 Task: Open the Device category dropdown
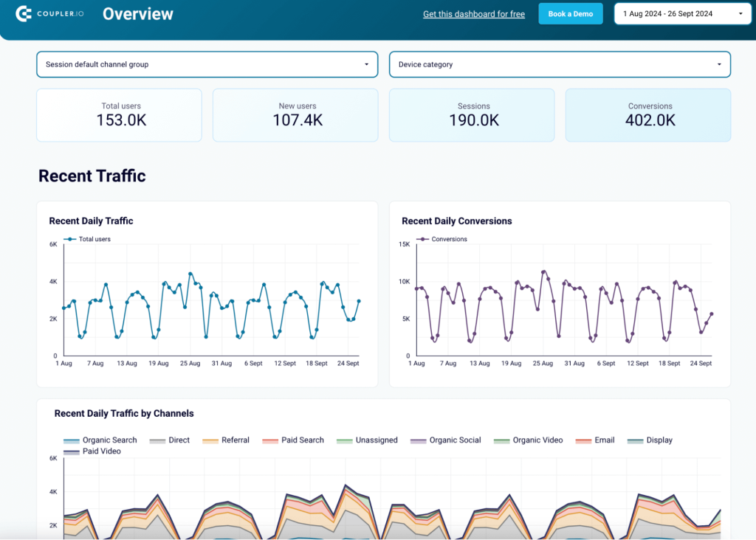point(560,64)
